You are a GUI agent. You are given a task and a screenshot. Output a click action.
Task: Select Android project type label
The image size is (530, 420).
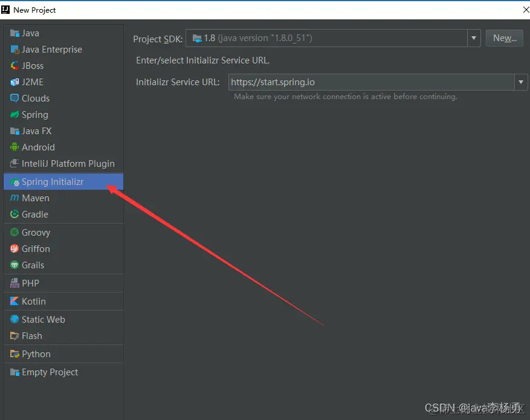pyautogui.click(x=38, y=147)
